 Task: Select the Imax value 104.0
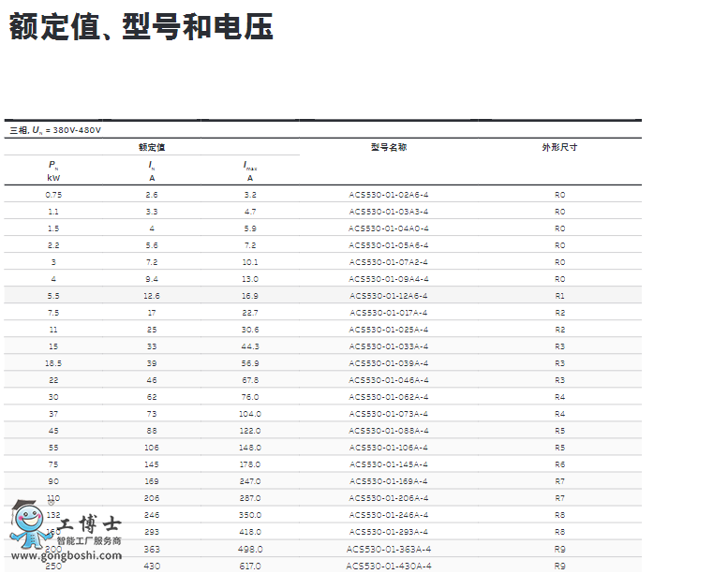pos(250,414)
